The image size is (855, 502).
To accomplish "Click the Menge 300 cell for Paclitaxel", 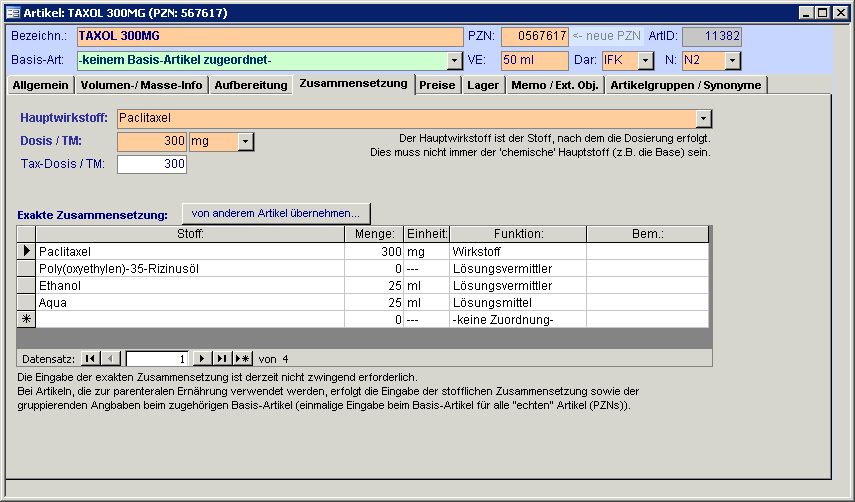I will 375,251.
